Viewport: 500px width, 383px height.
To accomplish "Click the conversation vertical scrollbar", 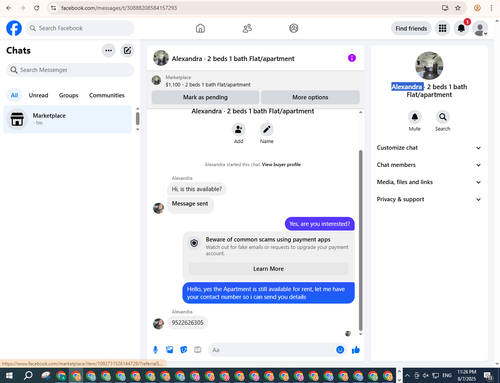I will click(360, 240).
